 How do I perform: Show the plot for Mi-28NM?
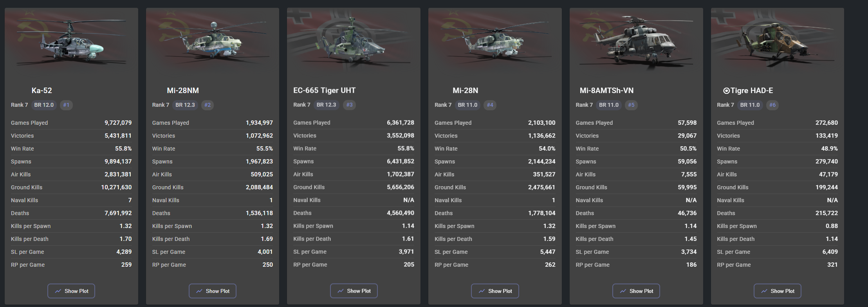coord(213,291)
